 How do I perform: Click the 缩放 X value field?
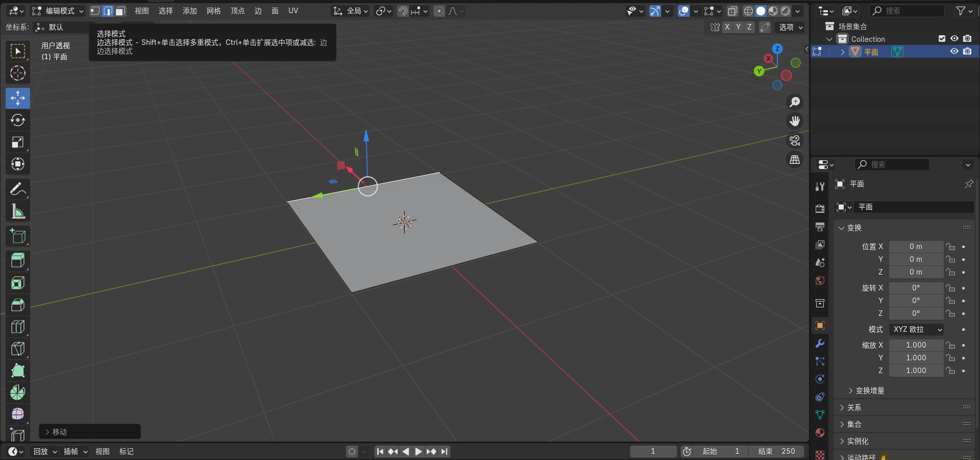point(916,345)
